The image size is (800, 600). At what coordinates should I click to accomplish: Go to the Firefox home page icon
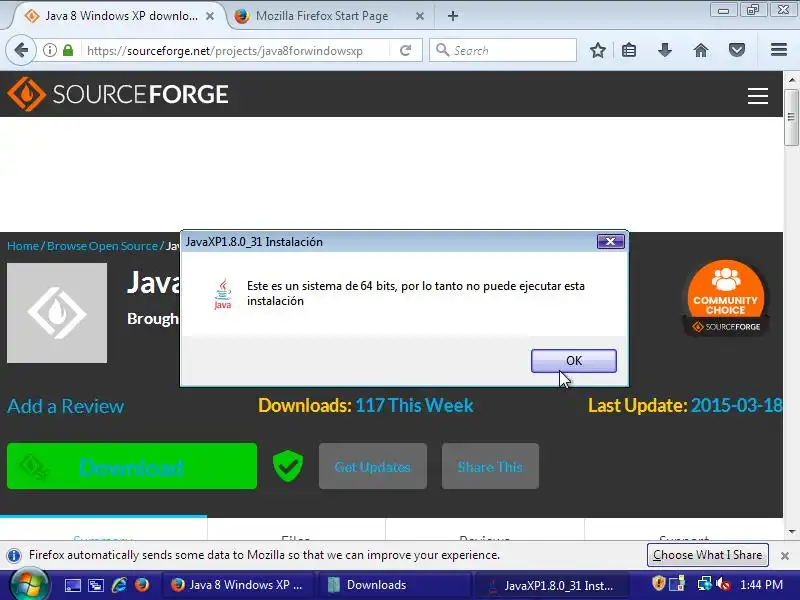click(x=701, y=51)
